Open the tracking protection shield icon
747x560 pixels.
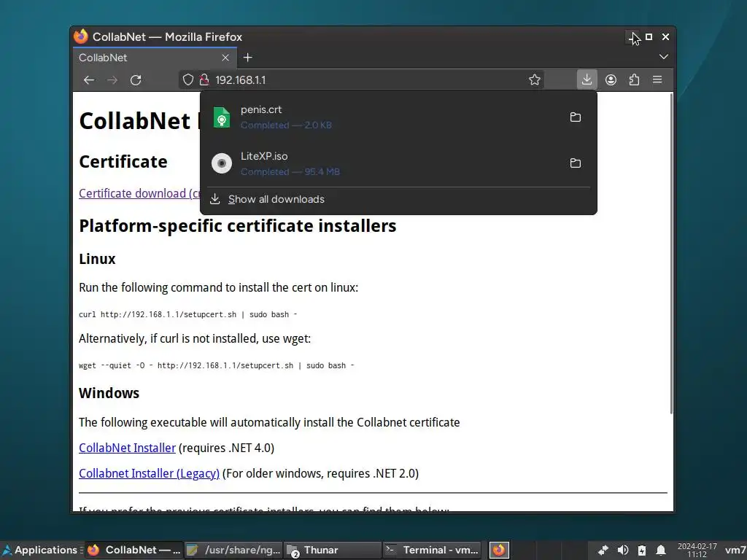coord(188,79)
